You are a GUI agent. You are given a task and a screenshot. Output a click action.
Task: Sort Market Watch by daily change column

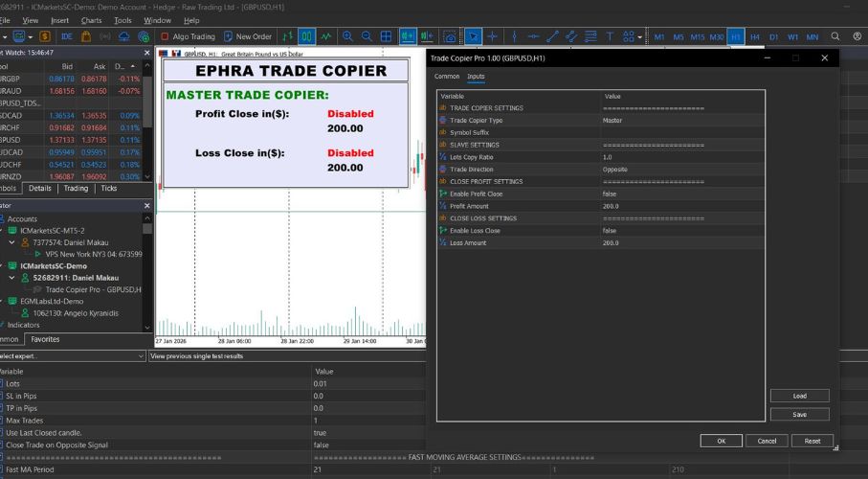point(124,66)
